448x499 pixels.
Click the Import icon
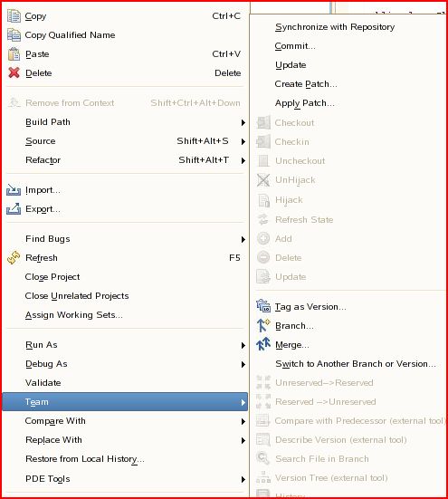pos(14,190)
